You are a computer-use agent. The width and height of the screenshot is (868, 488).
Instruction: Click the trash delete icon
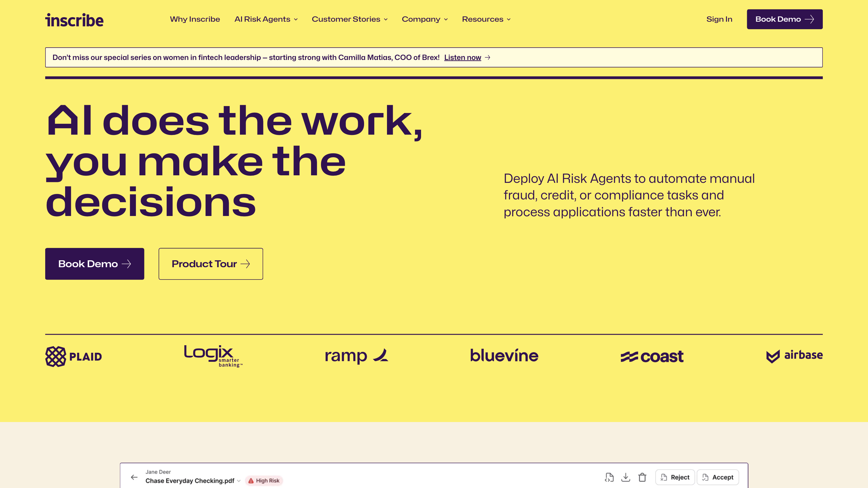(x=642, y=477)
